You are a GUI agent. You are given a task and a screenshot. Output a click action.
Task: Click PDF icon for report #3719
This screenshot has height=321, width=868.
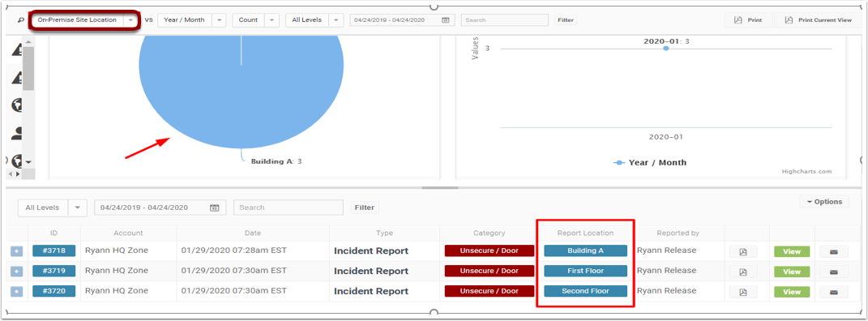pyautogui.click(x=743, y=272)
